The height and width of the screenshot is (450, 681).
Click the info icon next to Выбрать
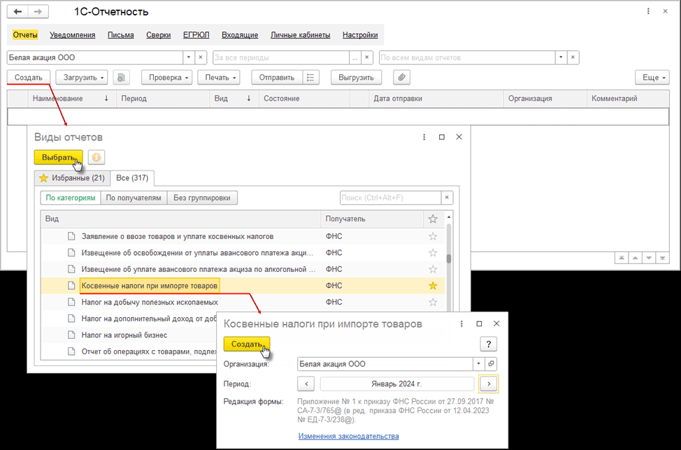point(97,157)
